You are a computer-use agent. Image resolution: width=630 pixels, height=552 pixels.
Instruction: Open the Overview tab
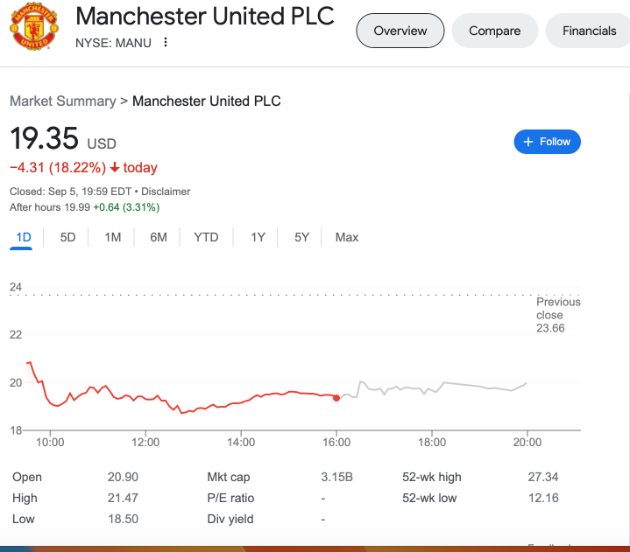pyautogui.click(x=400, y=31)
